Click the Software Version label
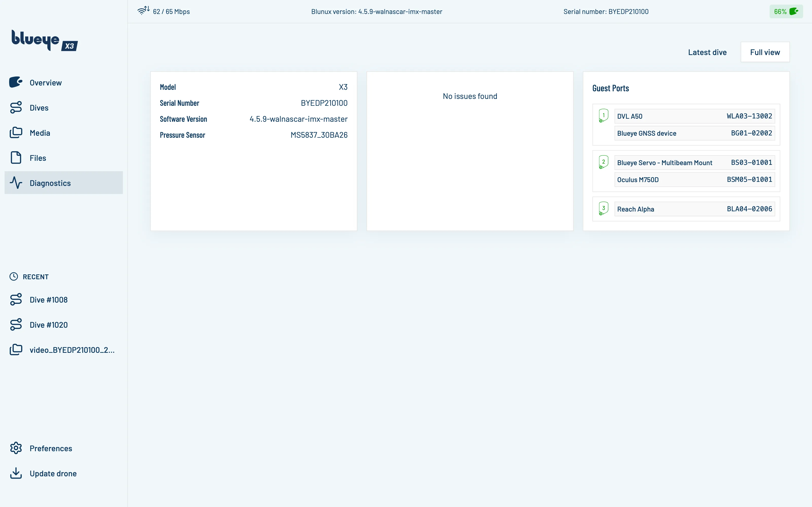812x507 pixels. [183, 119]
